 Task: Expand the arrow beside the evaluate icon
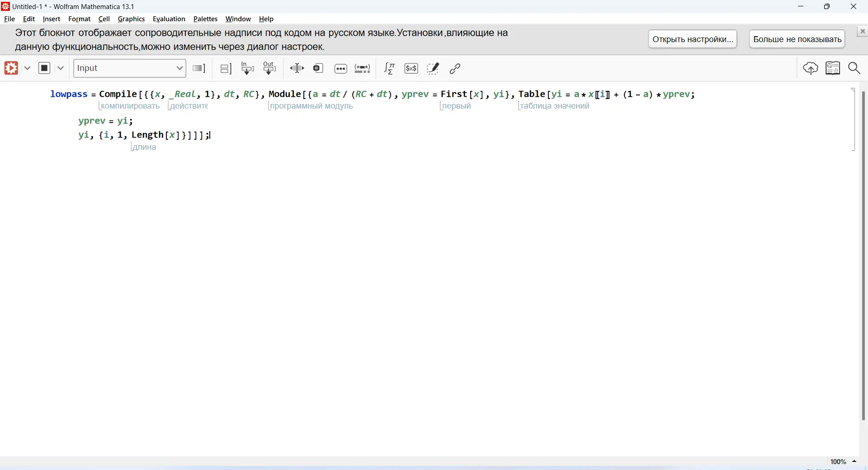(27, 68)
